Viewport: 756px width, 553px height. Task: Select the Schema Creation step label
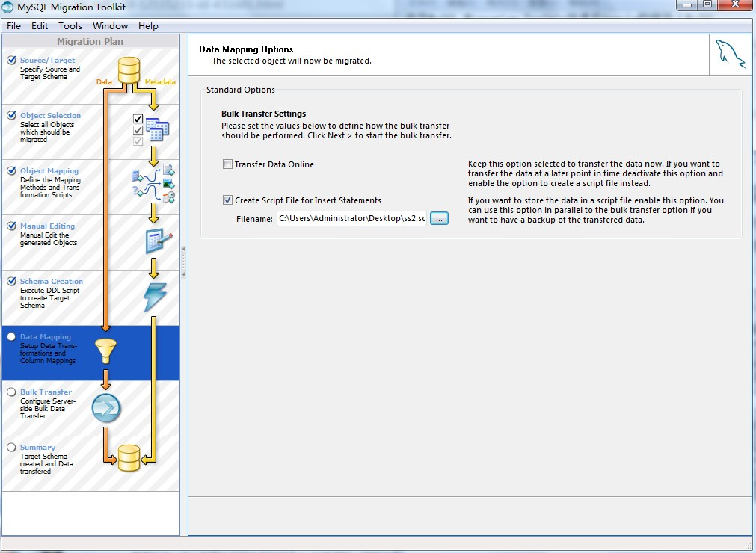tap(51, 281)
